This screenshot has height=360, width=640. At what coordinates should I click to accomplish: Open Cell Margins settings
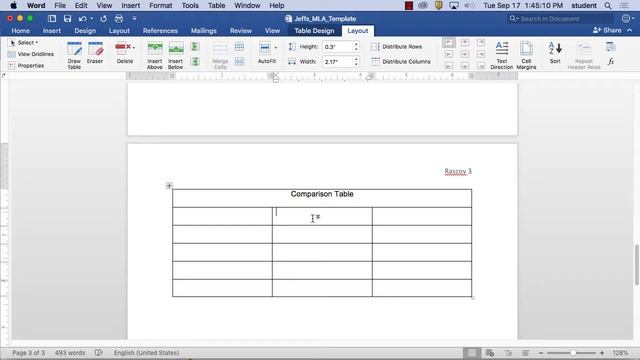[526, 55]
